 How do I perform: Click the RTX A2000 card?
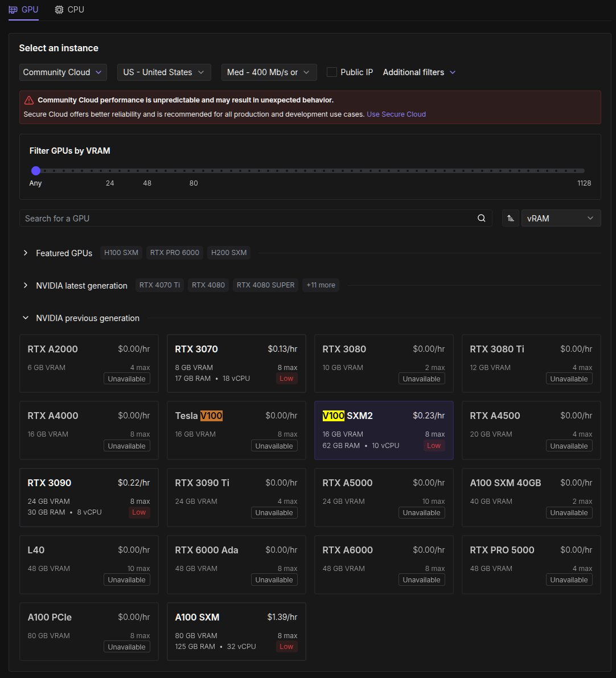pyautogui.click(x=89, y=363)
